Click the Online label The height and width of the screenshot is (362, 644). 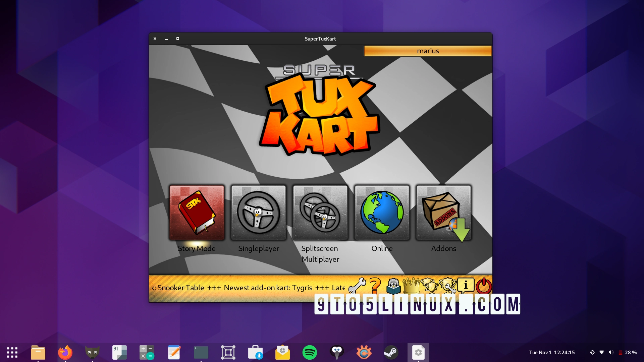tap(382, 249)
